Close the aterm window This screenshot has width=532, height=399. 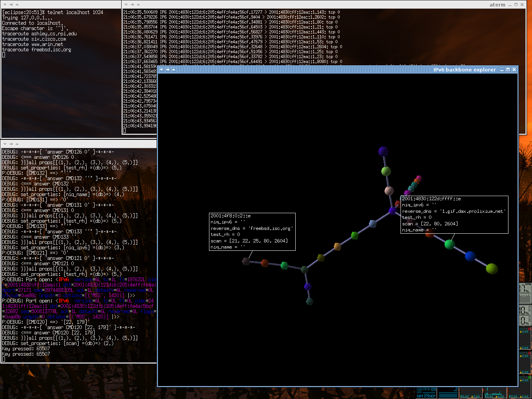coord(522,5)
